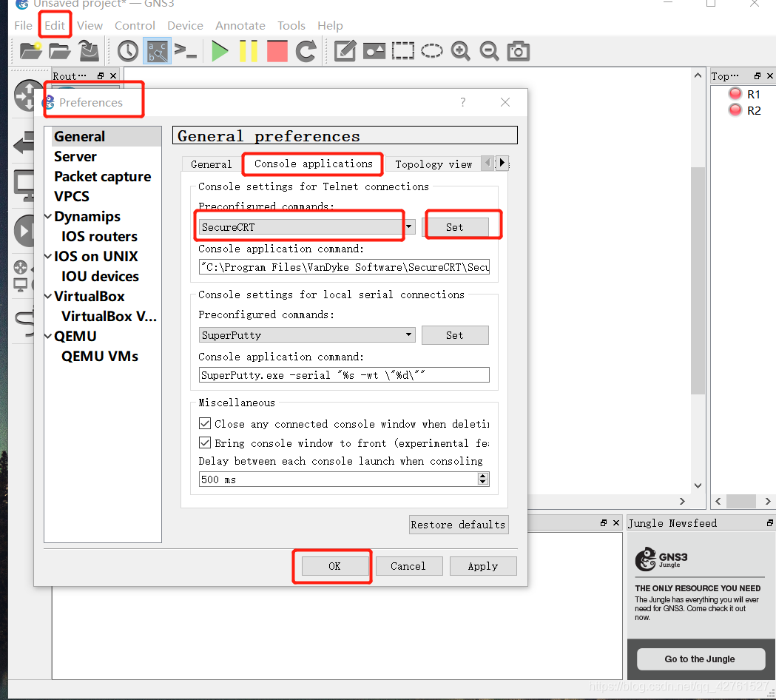776x700 pixels.
Task: Open the Control menu
Action: pyautogui.click(x=135, y=25)
